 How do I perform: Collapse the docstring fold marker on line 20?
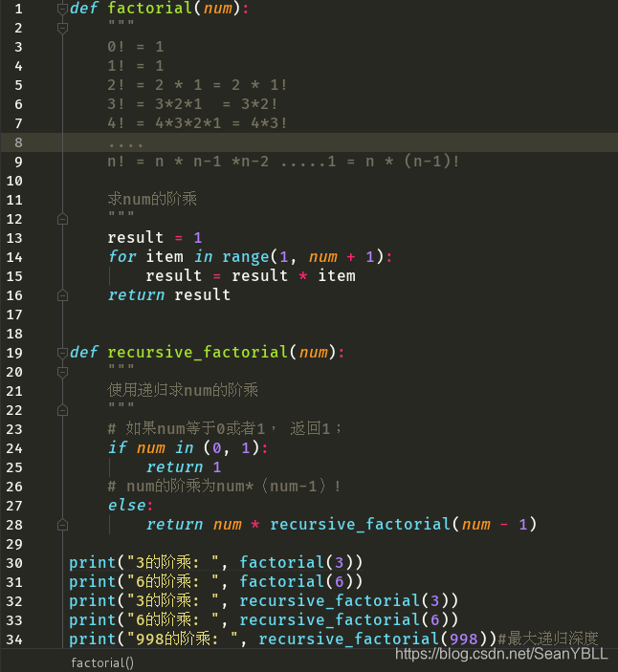[62, 373]
